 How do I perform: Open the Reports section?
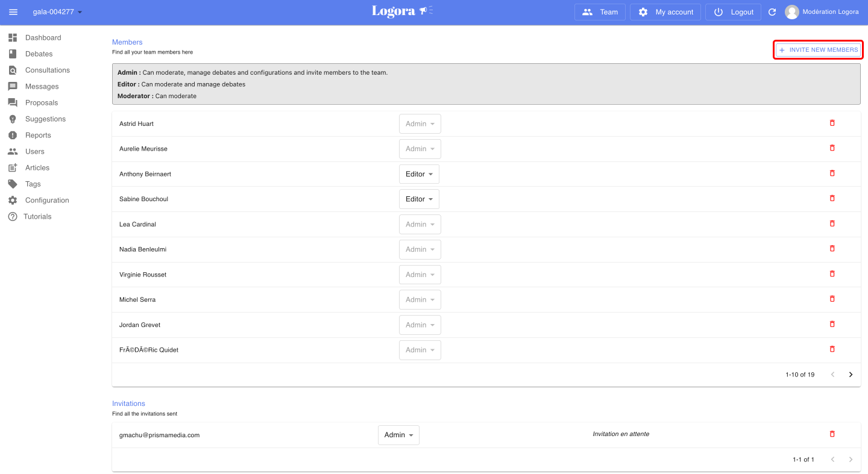38,136
